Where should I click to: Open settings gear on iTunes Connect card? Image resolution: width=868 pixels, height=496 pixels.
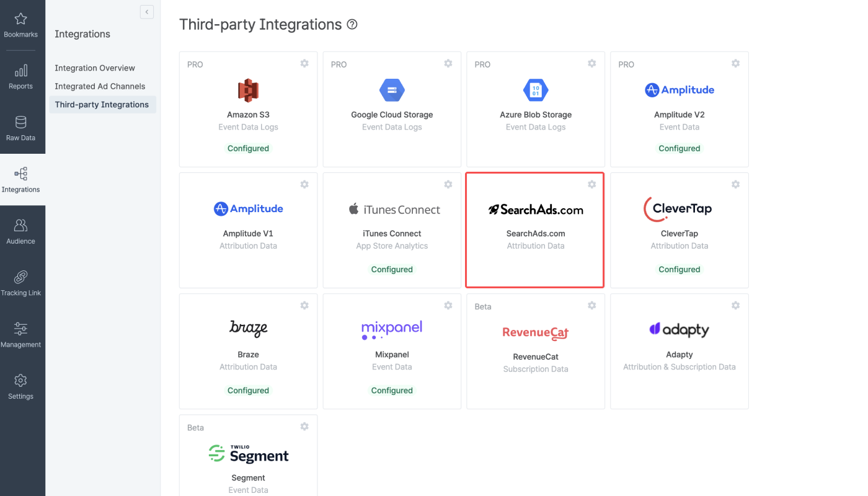pyautogui.click(x=448, y=184)
